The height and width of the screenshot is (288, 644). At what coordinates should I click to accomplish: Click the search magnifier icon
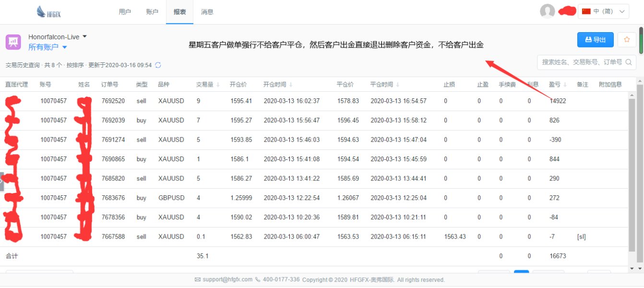(628, 62)
